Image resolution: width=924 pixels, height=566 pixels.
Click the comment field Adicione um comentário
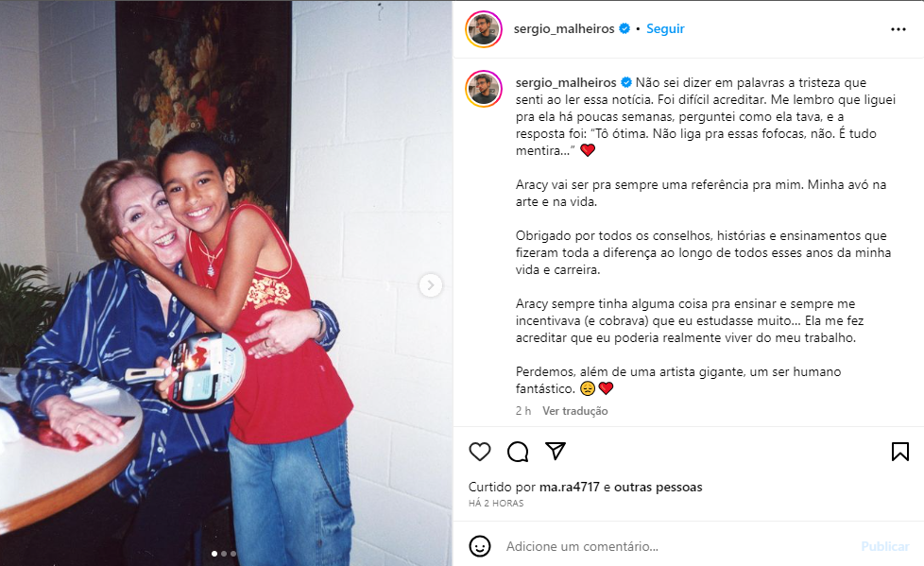[677, 546]
